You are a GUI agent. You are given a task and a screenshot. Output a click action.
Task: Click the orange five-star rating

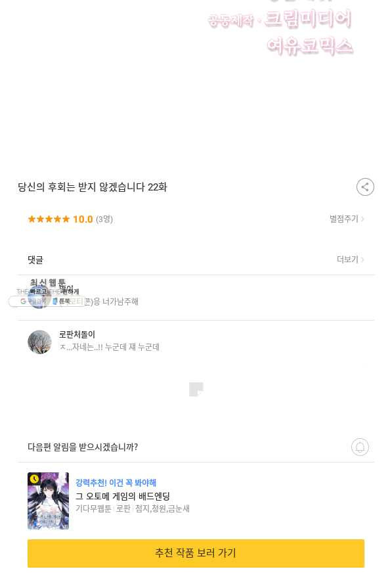tap(49, 219)
